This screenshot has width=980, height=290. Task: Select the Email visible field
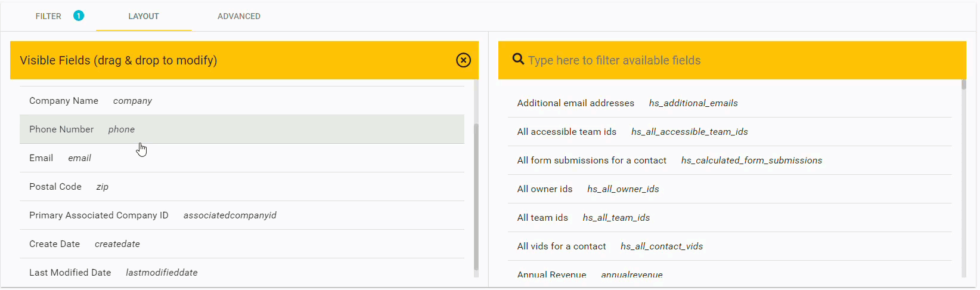[242, 158]
